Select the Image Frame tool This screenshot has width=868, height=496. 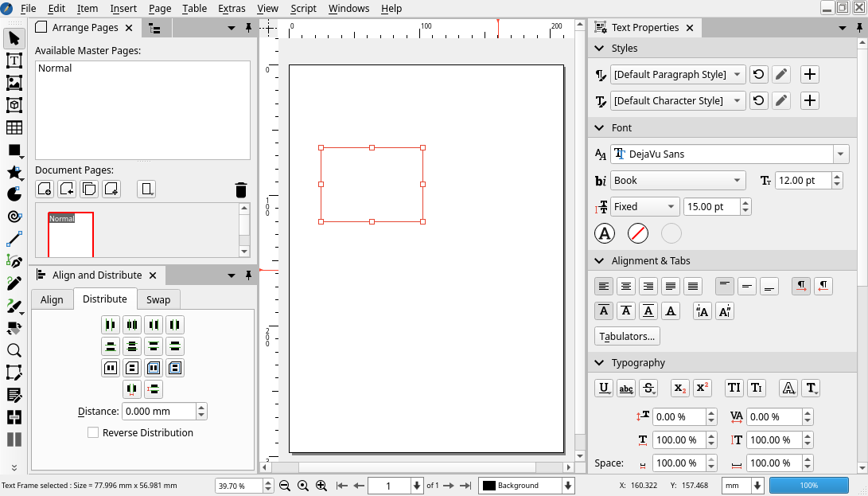click(x=14, y=83)
